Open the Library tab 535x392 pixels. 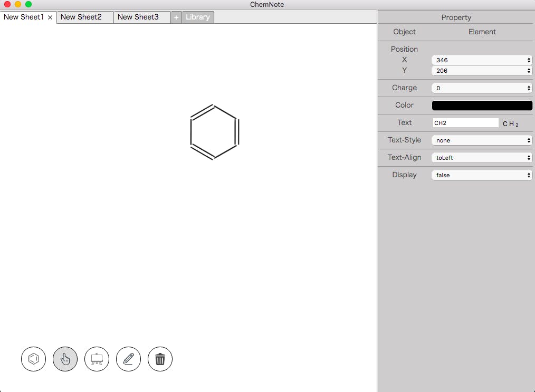[198, 17]
